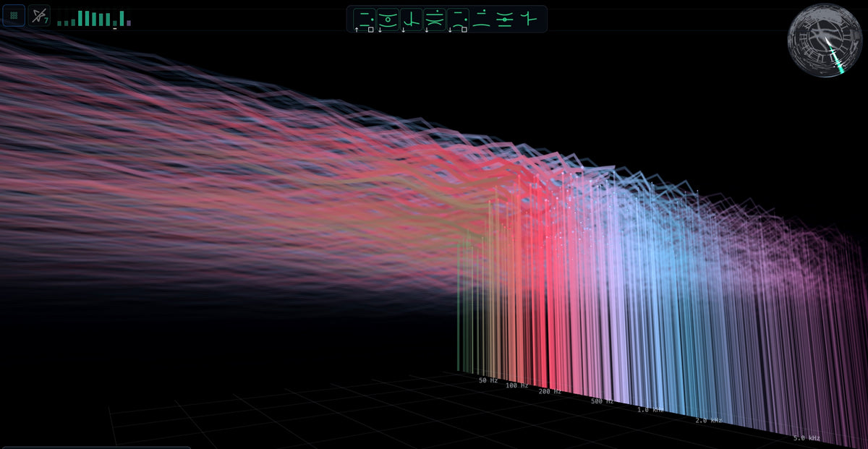Click the purple level bar at row end
This screenshot has height=449, width=868.
(129, 23)
